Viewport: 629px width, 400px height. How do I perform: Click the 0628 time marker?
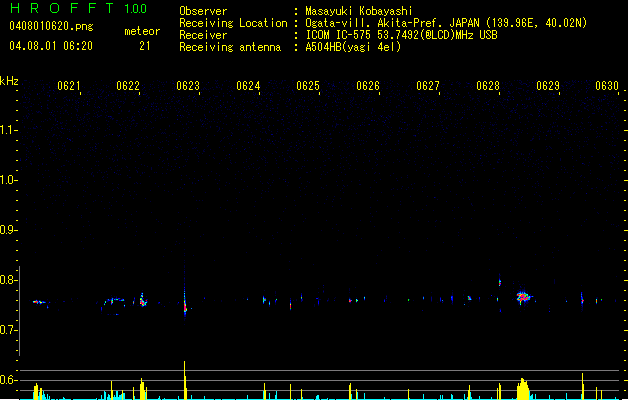pos(488,86)
